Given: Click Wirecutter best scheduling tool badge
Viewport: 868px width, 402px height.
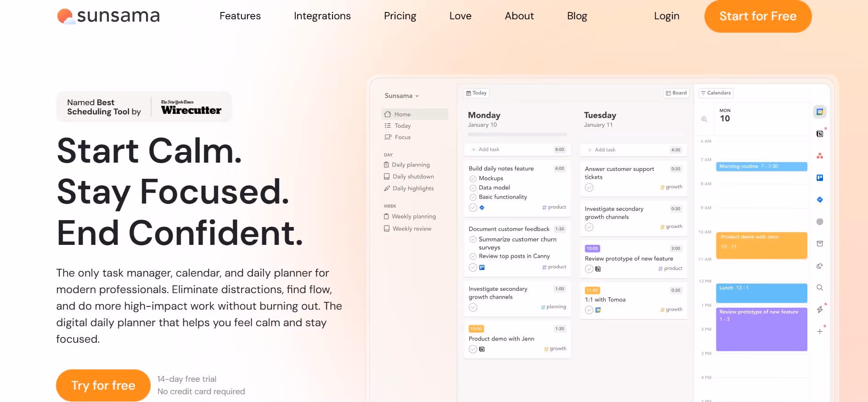Looking at the screenshot, I should (144, 107).
